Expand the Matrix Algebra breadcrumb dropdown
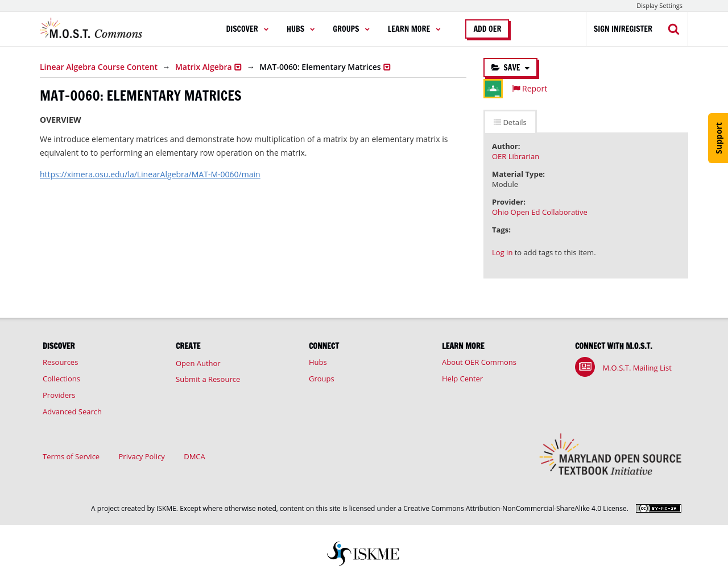This screenshot has width=728, height=582. pyautogui.click(x=238, y=67)
